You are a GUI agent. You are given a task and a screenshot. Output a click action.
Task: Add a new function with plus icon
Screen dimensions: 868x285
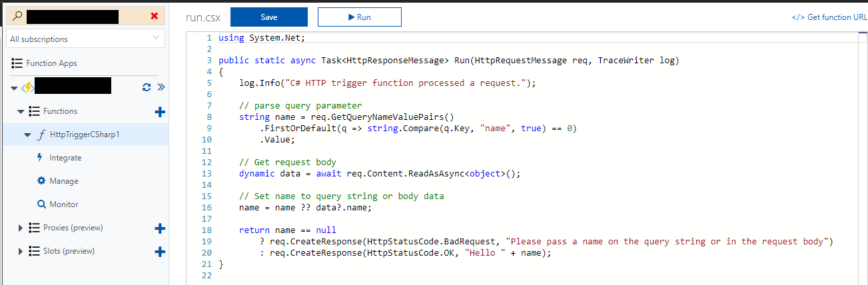160,112
